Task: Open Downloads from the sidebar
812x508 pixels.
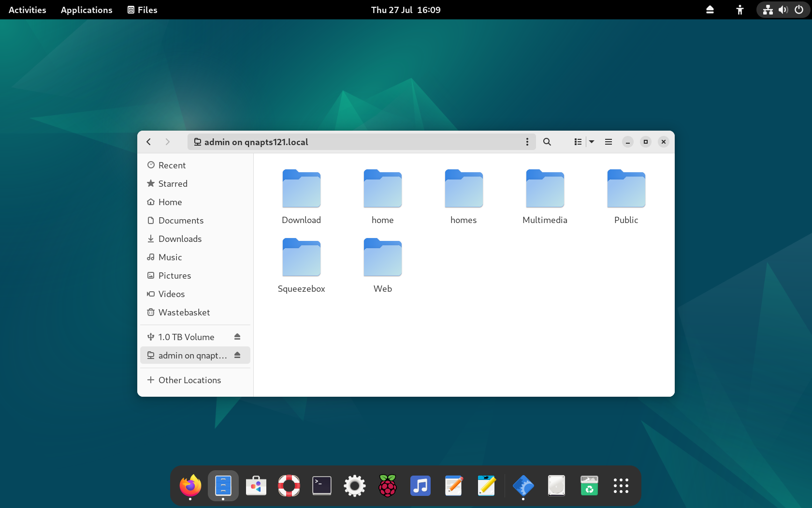Action: pyautogui.click(x=195, y=239)
